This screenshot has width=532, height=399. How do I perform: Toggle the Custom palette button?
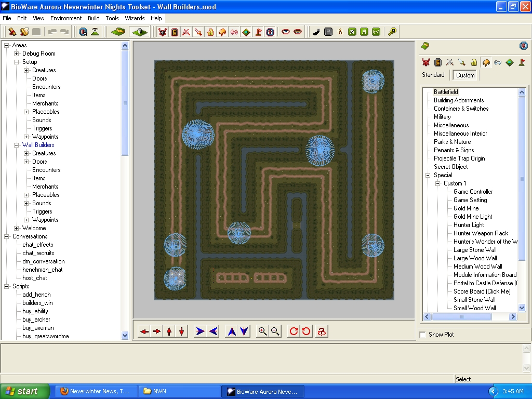pyautogui.click(x=465, y=75)
